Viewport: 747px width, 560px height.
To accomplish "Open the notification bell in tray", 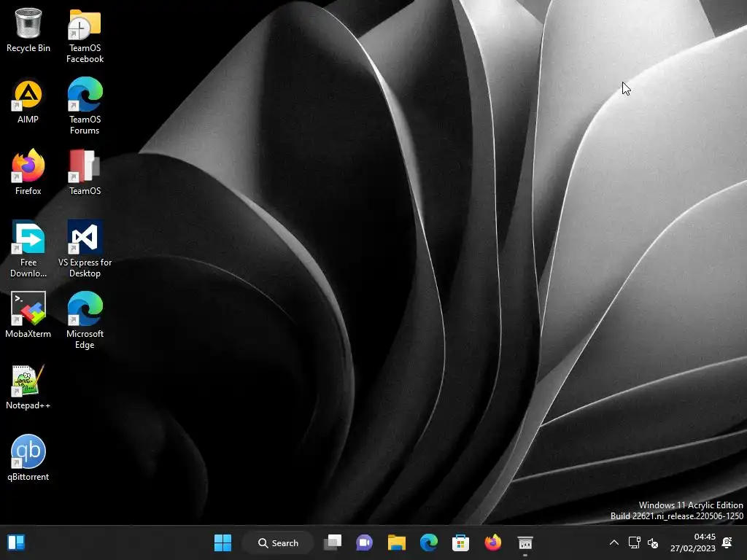I will [727, 542].
